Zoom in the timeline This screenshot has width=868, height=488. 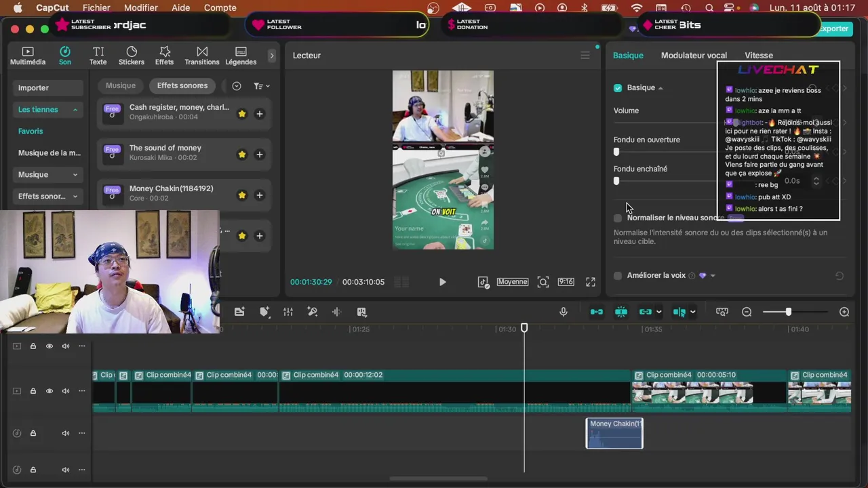[844, 312]
